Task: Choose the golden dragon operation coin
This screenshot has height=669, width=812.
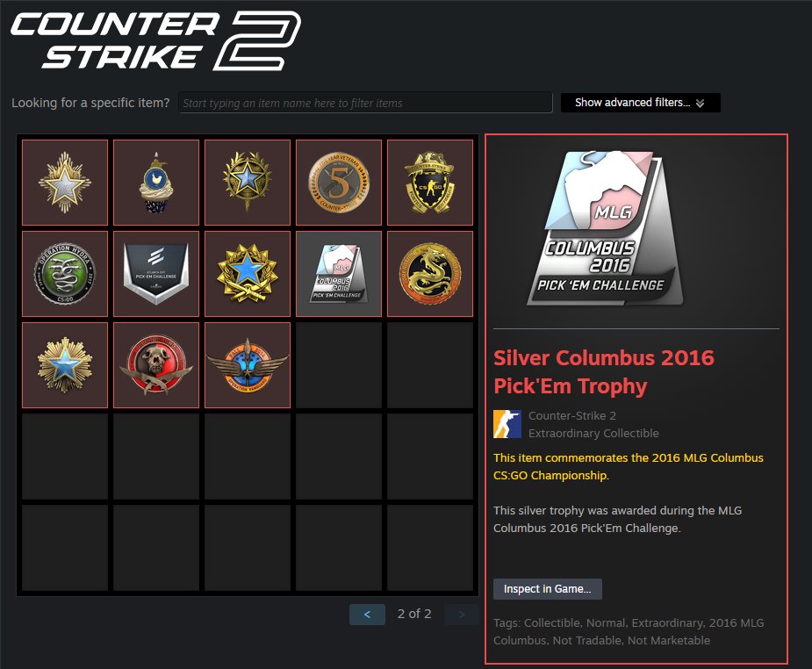Action: [x=430, y=273]
